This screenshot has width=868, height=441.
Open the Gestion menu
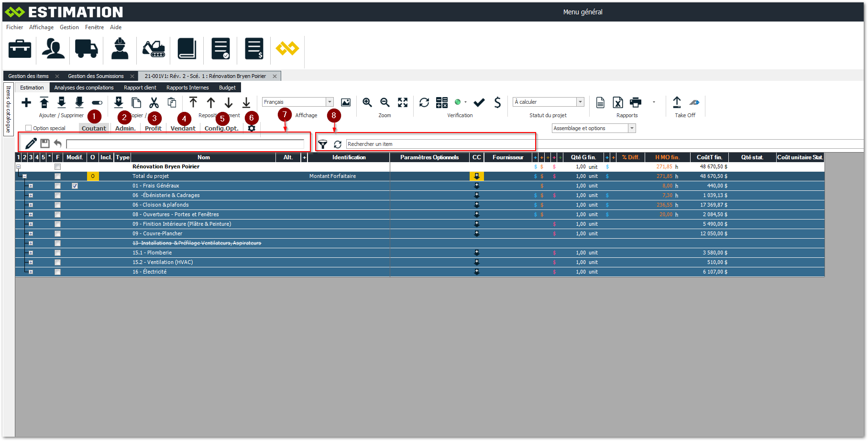[x=69, y=27]
